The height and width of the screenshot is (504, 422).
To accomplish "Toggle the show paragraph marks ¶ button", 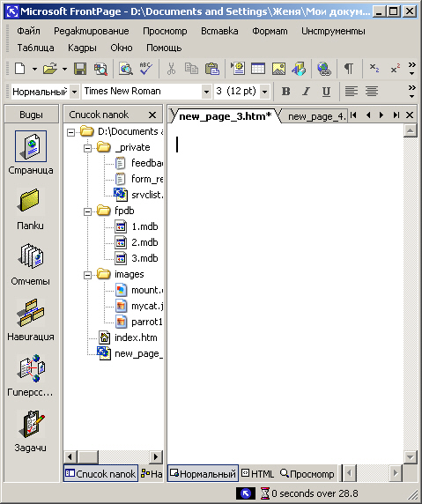I will click(x=349, y=69).
